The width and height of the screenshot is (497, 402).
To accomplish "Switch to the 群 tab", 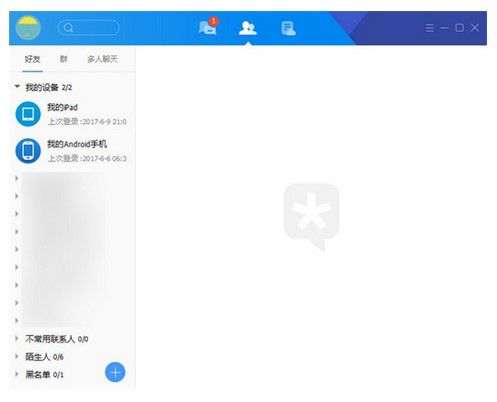I will (x=64, y=59).
